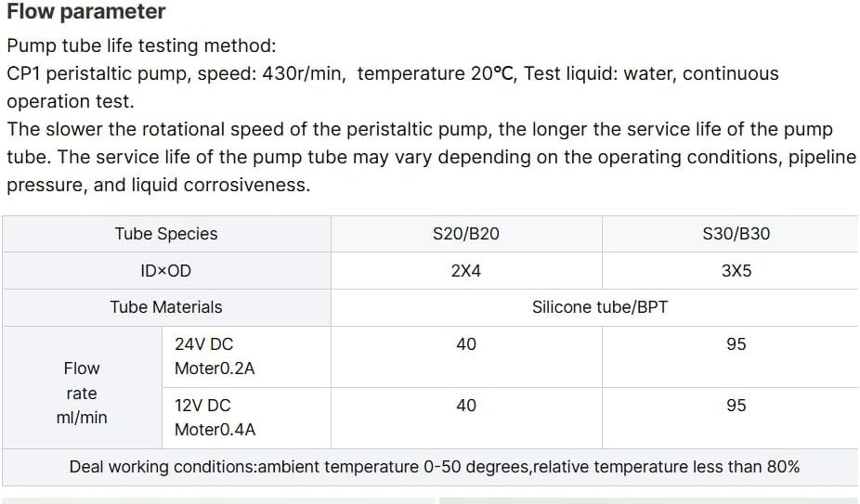The width and height of the screenshot is (860, 504).
Task: Click the "Silicone tube/BPT" cell
Action: click(x=600, y=307)
